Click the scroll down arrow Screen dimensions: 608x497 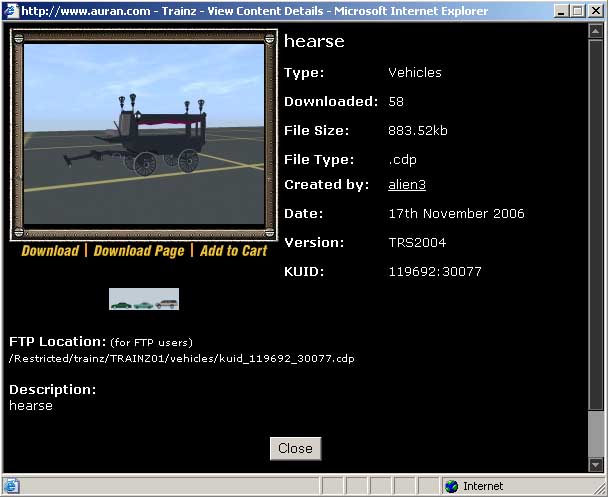(596, 464)
